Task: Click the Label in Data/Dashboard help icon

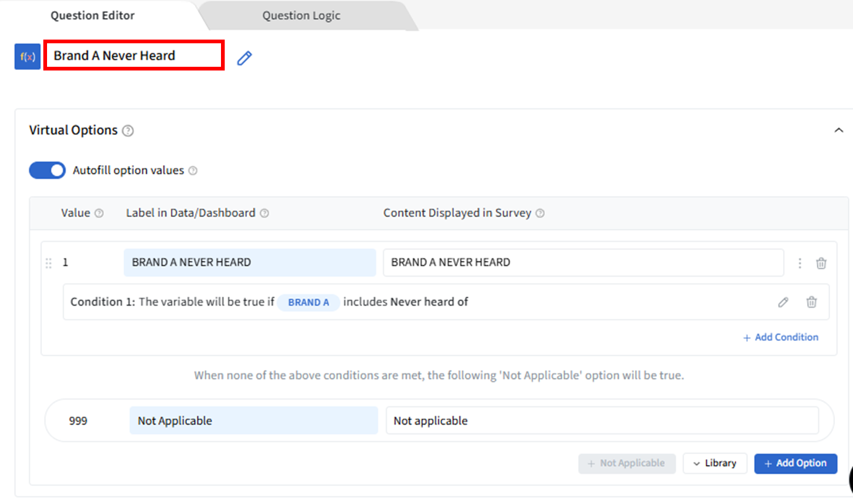Action: pyautogui.click(x=264, y=213)
